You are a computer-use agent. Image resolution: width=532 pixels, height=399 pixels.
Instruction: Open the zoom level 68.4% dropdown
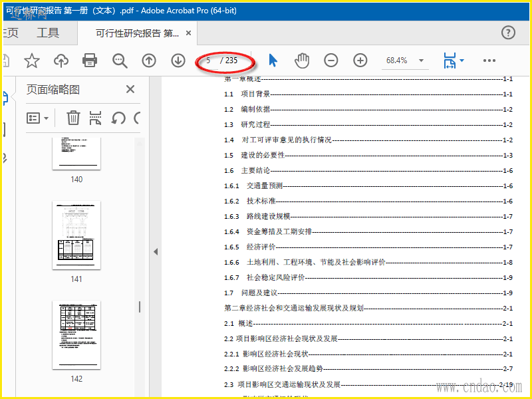(x=422, y=61)
